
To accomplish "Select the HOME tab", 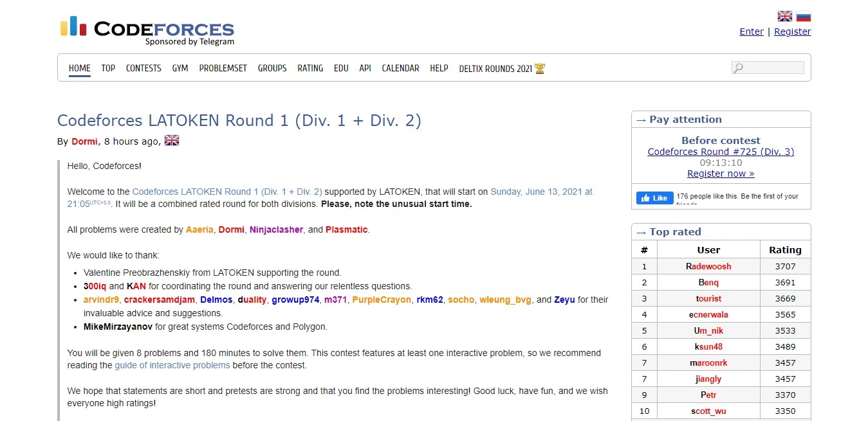I will tap(79, 67).
